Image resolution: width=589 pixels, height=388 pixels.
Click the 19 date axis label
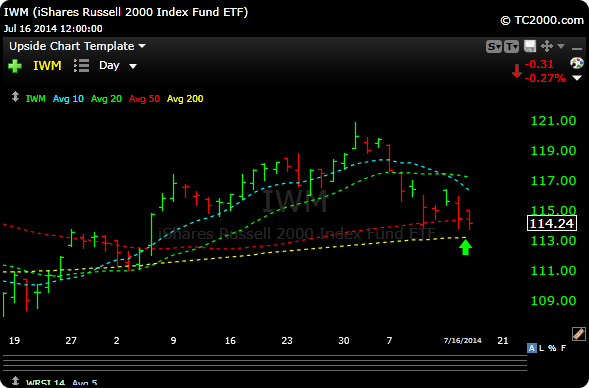point(14,341)
